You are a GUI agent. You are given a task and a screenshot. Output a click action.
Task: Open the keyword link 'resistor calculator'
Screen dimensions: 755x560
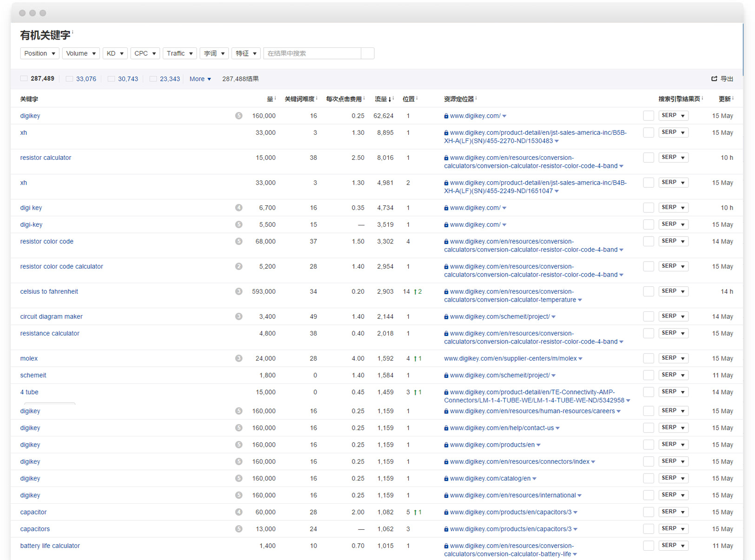point(46,158)
